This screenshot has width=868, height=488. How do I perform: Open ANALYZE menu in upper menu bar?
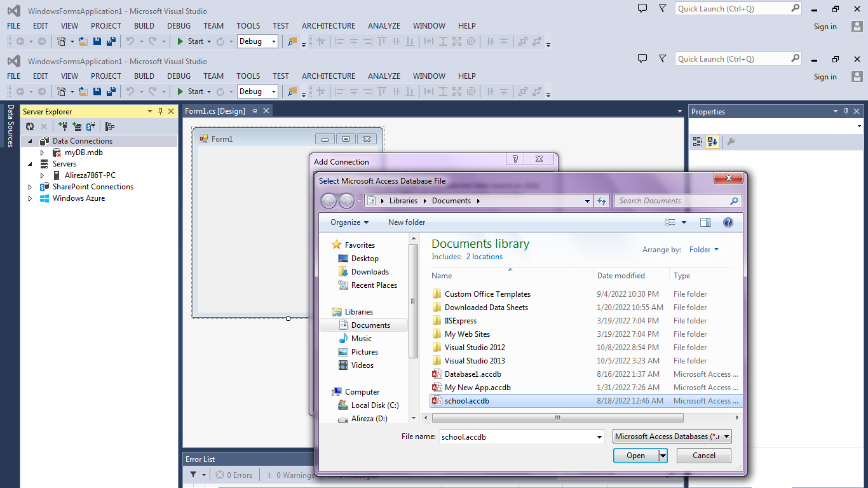(x=384, y=26)
